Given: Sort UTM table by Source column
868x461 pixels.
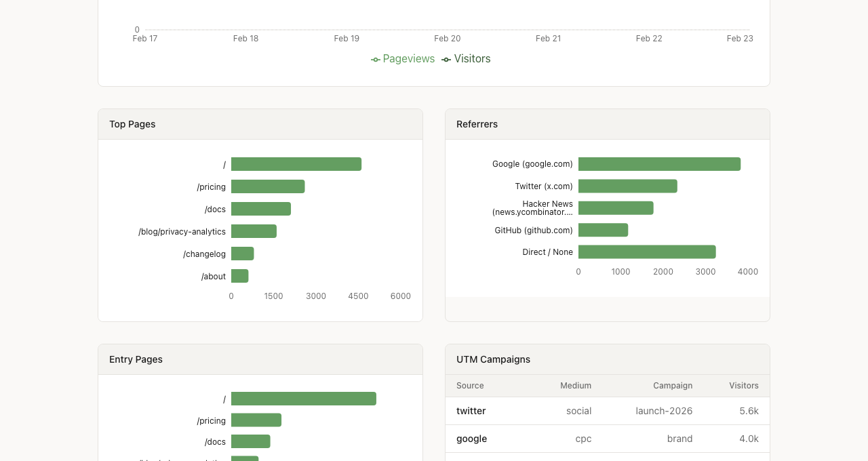Looking at the screenshot, I should click(470, 386).
